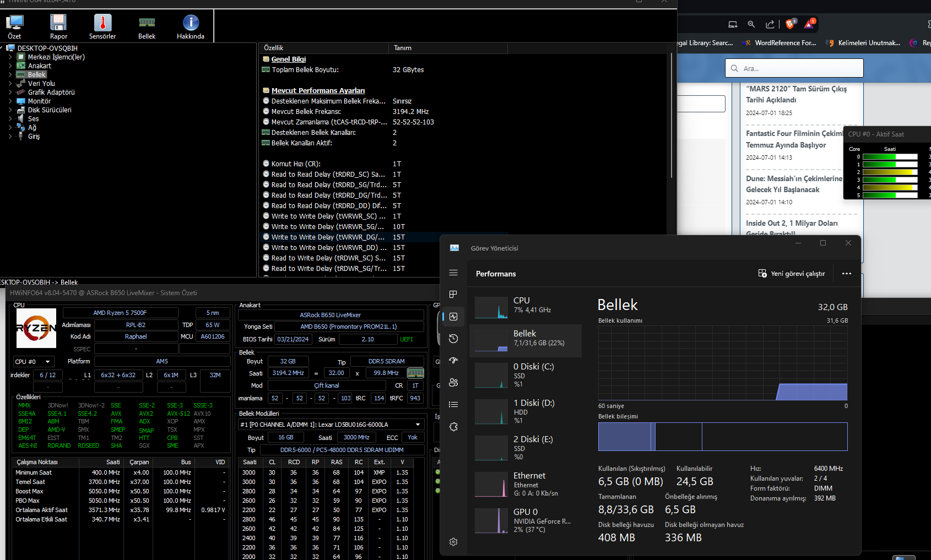Click Yeni görevi çalıştır button
The image size is (931, 560).
[x=792, y=274]
